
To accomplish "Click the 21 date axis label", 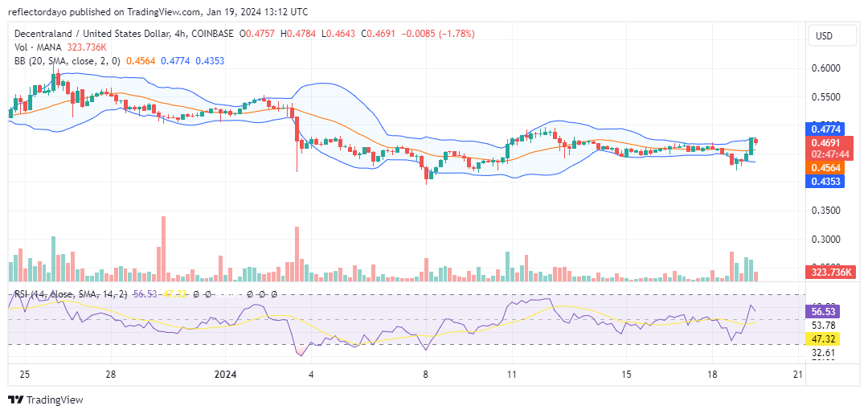I will pos(798,375).
